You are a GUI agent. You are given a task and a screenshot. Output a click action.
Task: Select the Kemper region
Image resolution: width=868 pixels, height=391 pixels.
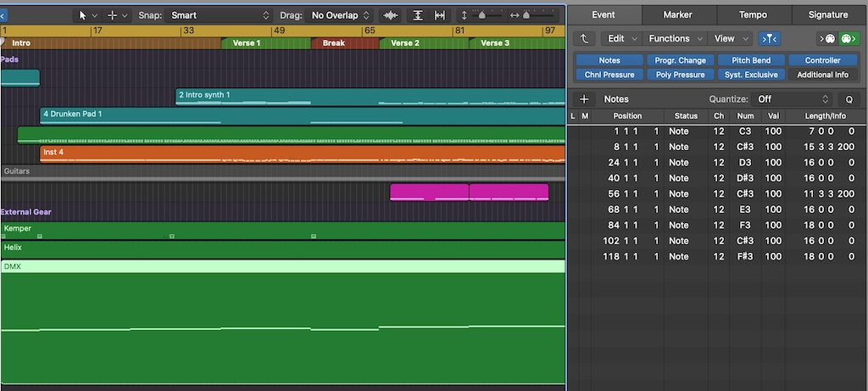click(283, 231)
